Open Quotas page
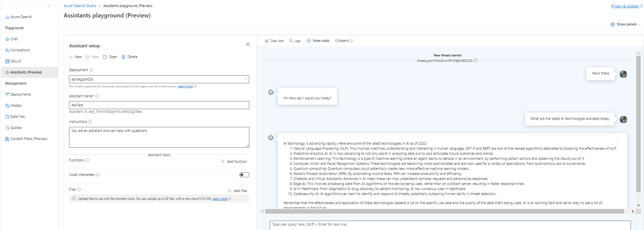644x230 pixels. [x=13, y=128]
